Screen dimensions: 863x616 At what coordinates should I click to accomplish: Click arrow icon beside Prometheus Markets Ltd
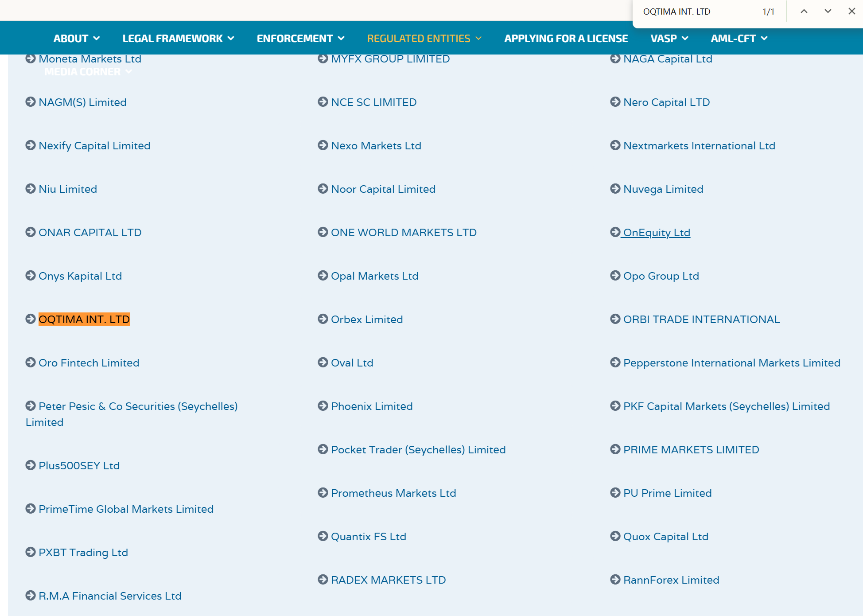point(323,493)
